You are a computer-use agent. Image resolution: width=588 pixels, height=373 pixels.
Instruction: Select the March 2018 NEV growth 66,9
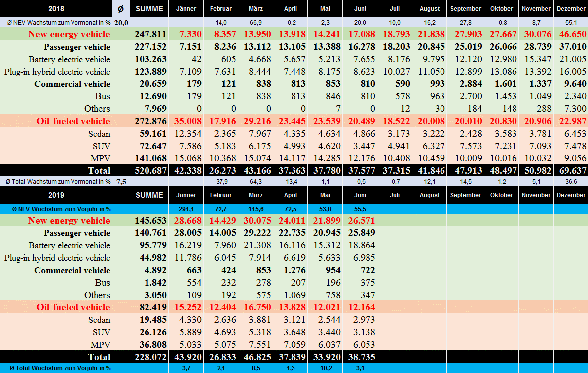(256, 23)
